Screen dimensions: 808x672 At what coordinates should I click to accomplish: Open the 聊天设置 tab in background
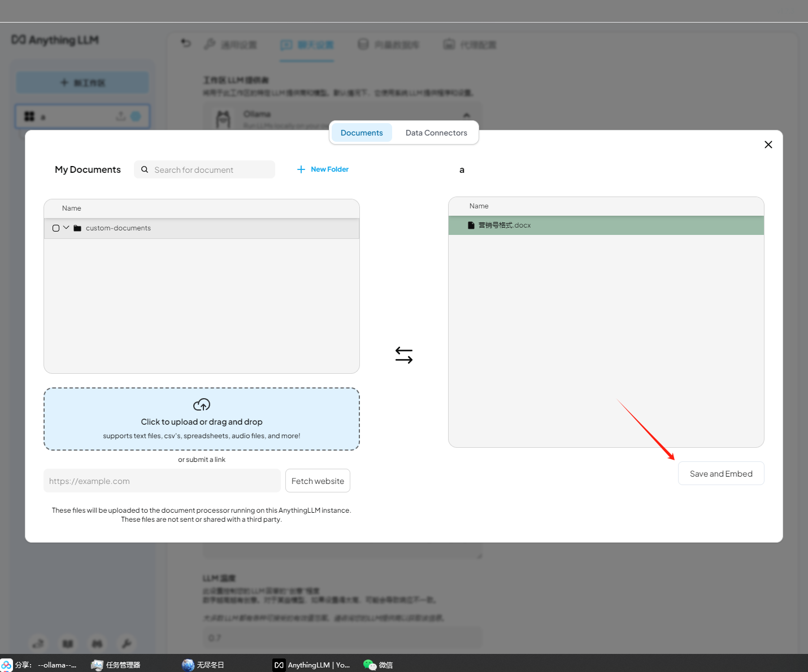[307, 45]
